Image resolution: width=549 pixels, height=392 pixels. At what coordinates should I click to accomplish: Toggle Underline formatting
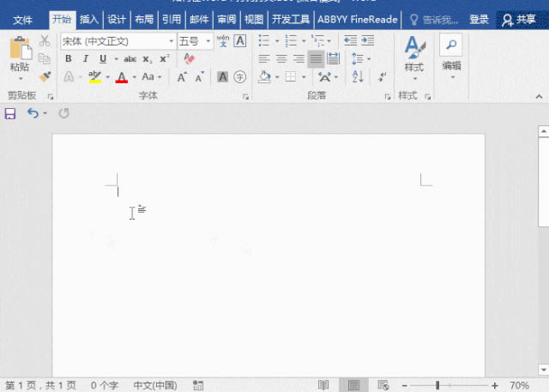(x=103, y=59)
